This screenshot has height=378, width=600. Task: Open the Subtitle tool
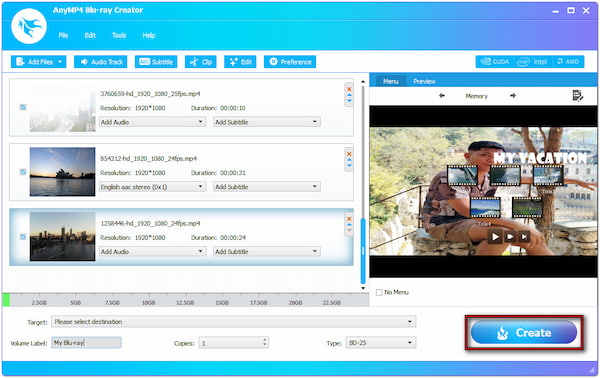(x=156, y=62)
